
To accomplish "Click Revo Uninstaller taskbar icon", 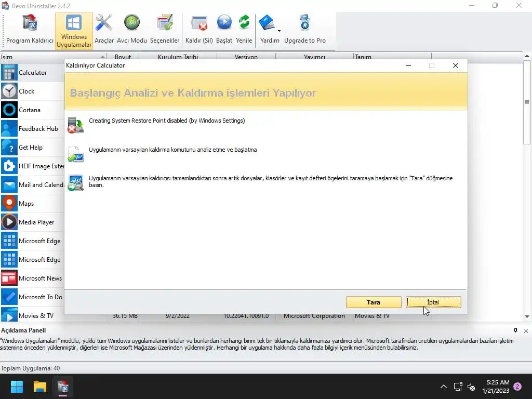I will click(63, 387).
